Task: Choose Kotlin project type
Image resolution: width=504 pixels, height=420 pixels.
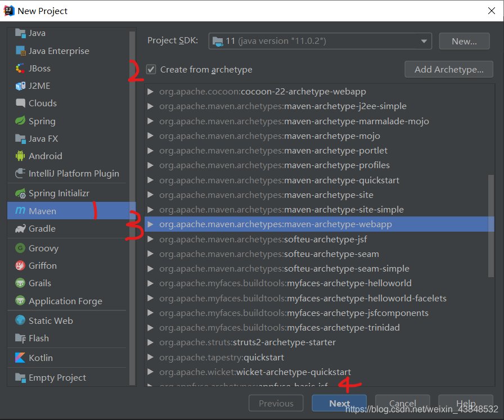Action: click(x=68, y=358)
